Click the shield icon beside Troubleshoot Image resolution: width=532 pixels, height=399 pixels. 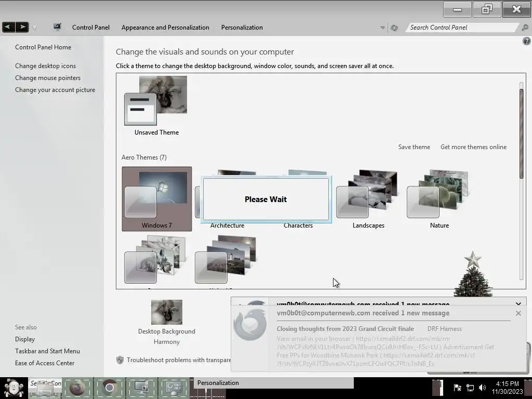(x=120, y=360)
